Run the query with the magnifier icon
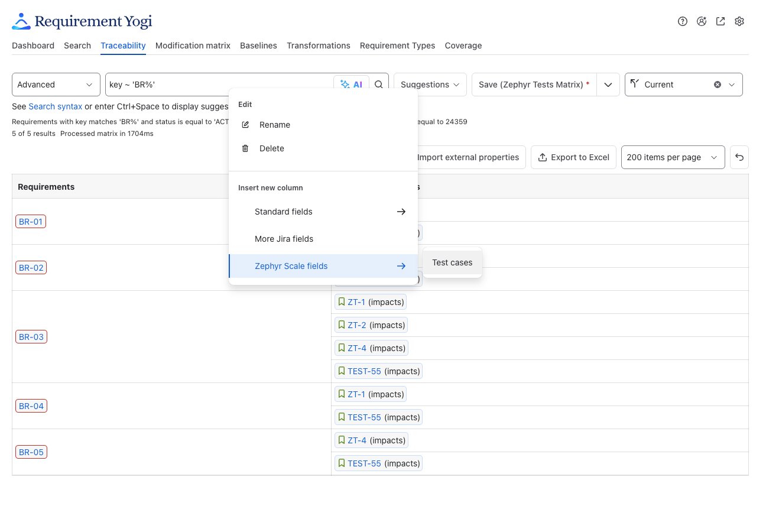Viewport: 766px width, 532px height. pos(379,85)
